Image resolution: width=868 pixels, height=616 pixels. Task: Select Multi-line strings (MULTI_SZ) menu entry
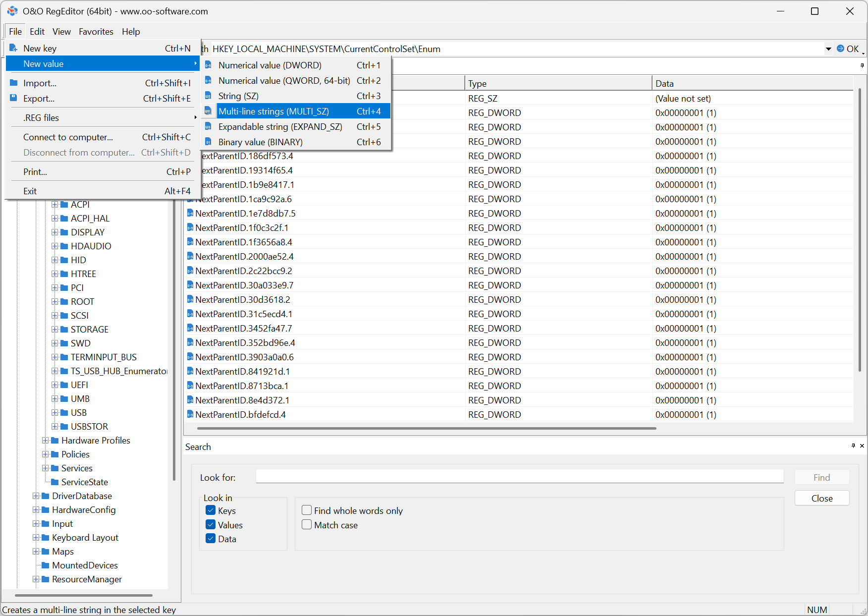point(273,112)
